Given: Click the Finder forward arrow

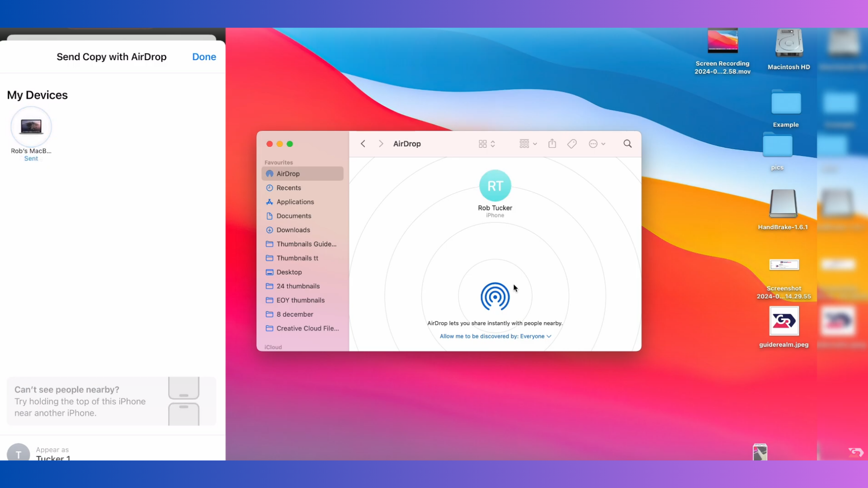Looking at the screenshot, I should click(x=381, y=144).
